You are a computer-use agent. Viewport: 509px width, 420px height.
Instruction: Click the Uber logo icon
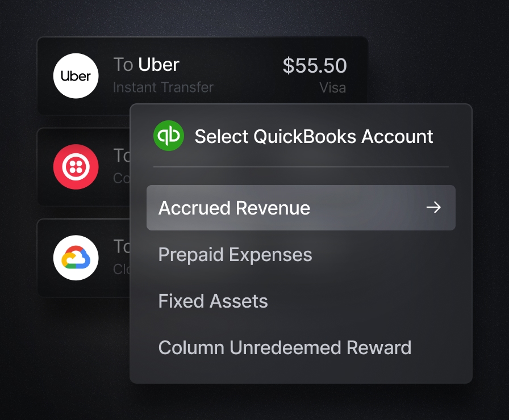76,76
